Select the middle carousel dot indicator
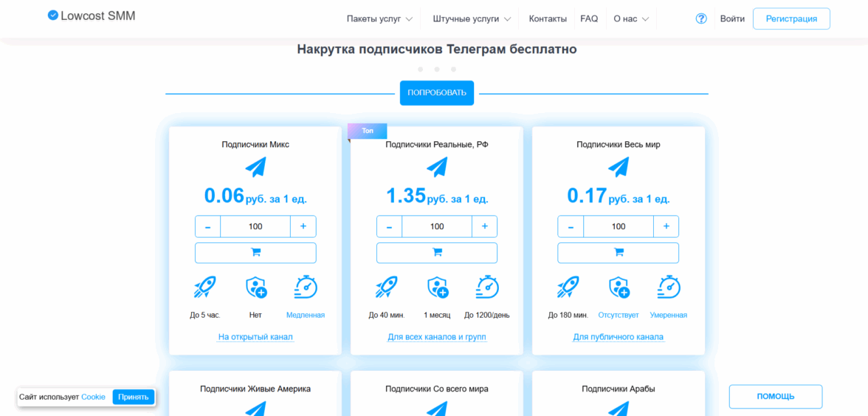 click(x=437, y=69)
